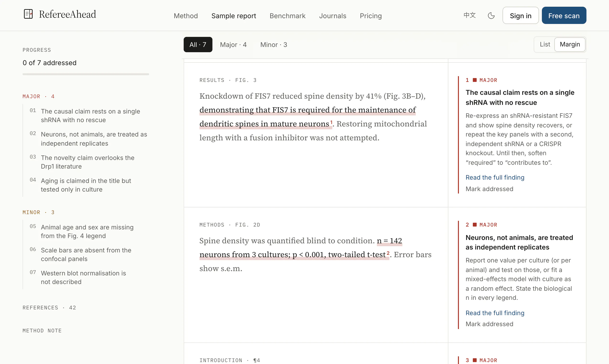Image resolution: width=609 pixels, height=364 pixels.
Task: Toggle dark mode moon icon
Action: 491,16
